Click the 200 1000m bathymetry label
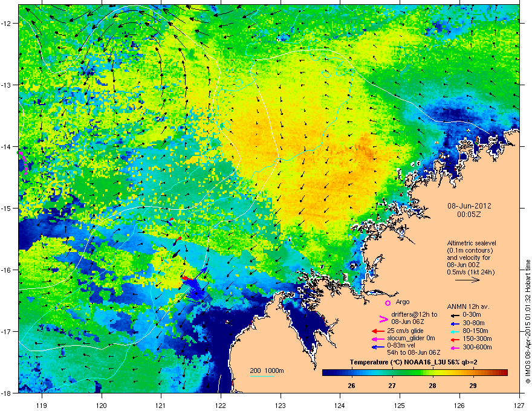This screenshot has height=411, width=532. pos(267,371)
